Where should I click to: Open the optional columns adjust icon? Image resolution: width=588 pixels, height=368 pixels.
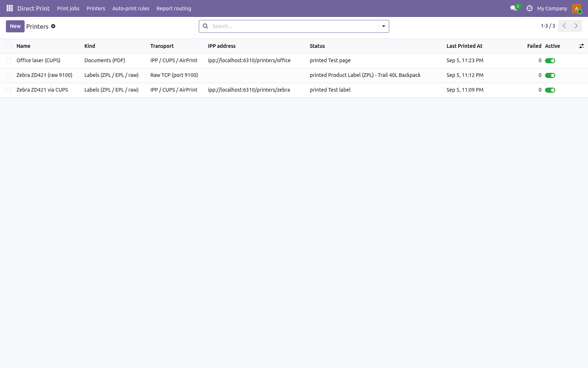581,46
